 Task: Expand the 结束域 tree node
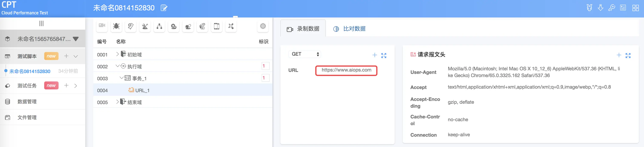(117, 102)
